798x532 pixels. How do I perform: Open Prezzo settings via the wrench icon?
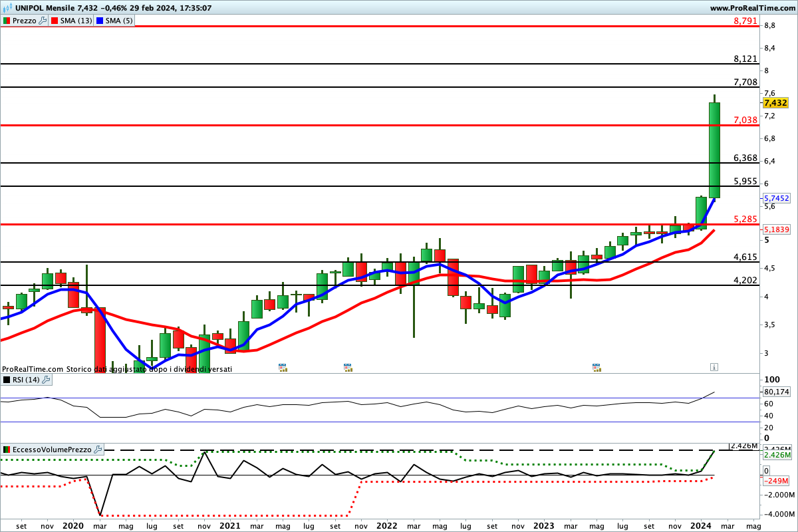click(x=43, y=21)
